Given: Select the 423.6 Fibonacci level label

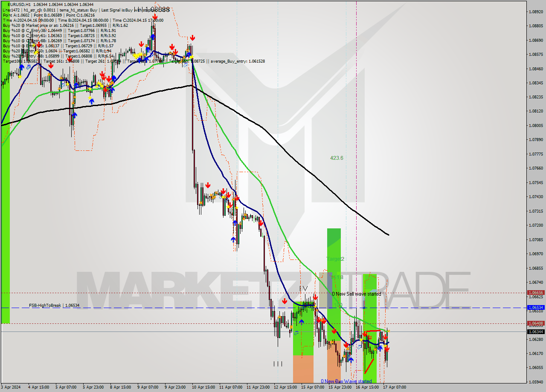Looking at the screenshot, I should point(337,158).
